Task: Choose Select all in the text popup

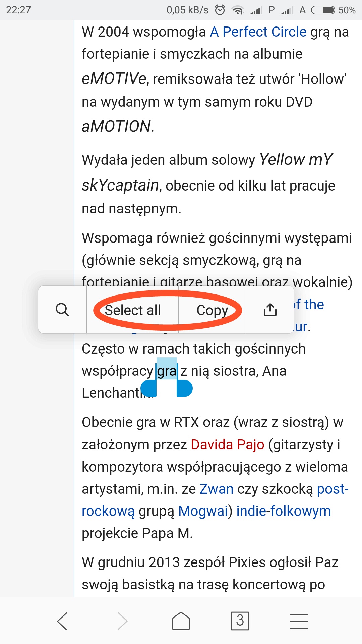Action: [x=133, y=310]
